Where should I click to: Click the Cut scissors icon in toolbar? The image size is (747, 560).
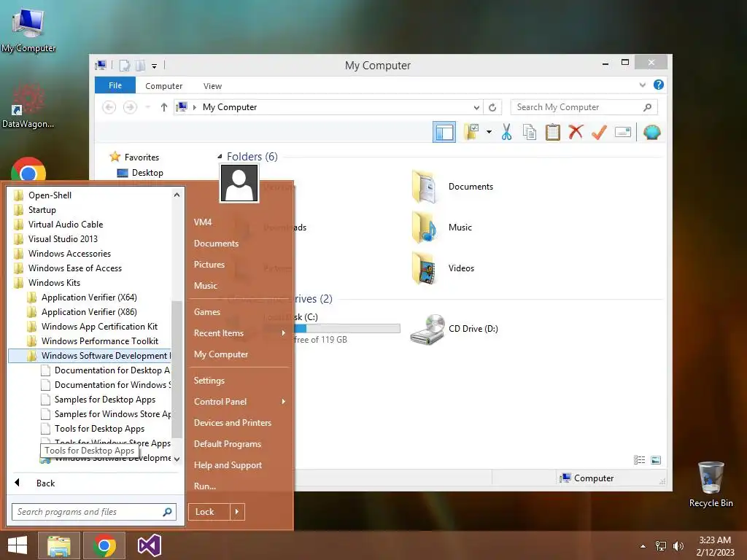506,132
